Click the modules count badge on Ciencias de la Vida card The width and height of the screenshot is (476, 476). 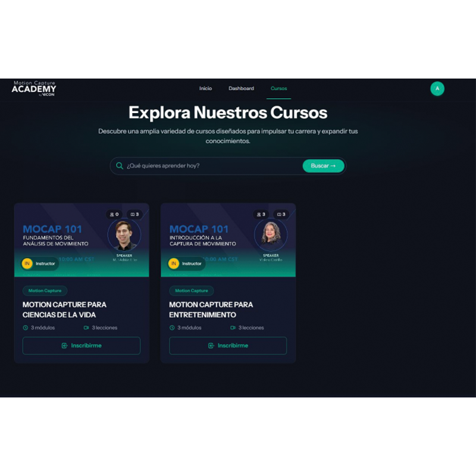[133, 214]
